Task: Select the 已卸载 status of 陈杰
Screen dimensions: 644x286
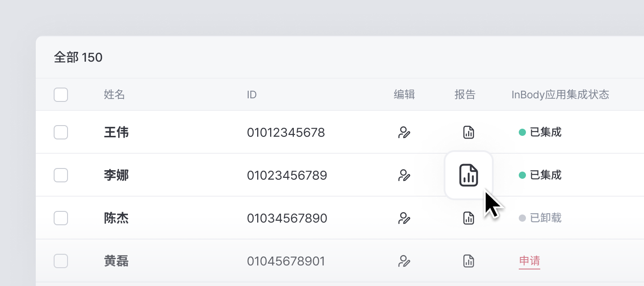Action: pos(540,218)
